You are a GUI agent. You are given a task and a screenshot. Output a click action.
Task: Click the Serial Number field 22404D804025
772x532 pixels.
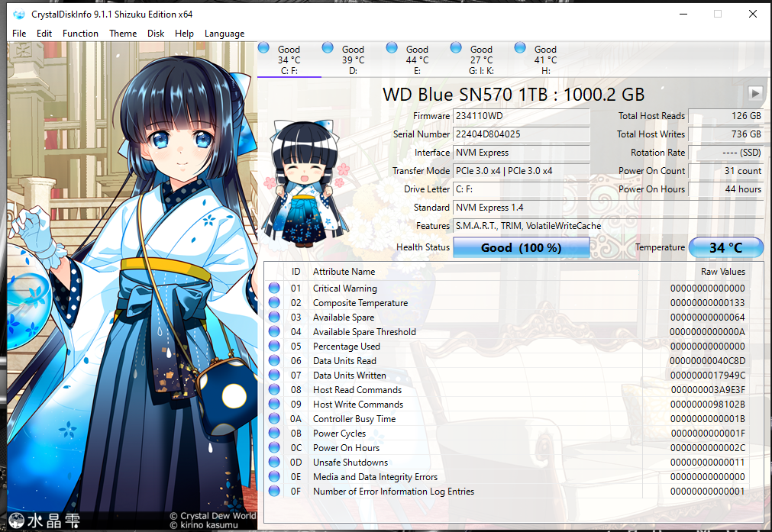coord(521,134)
